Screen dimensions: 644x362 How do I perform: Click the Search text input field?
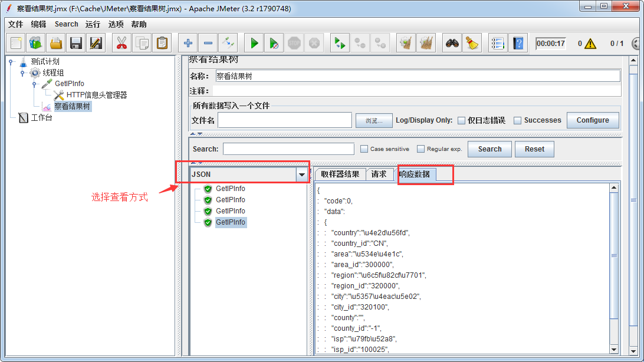click(x=288, y=149)
